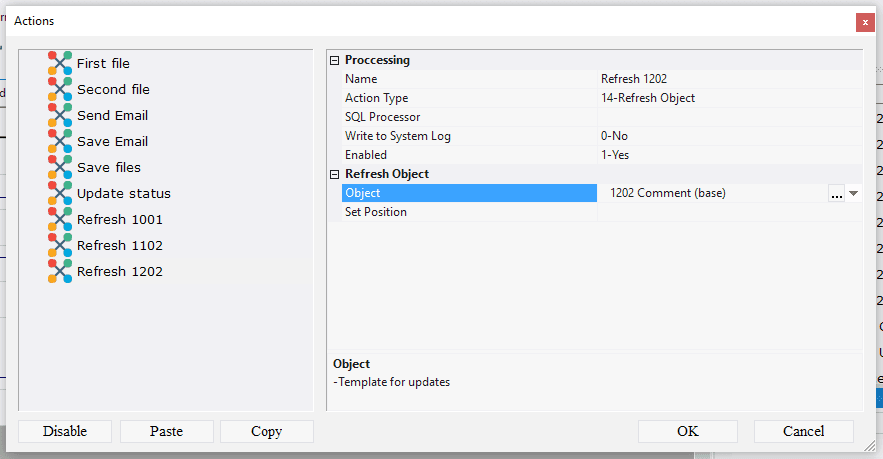Viewport: 883px width, 459px height.
Task: Select the Enabled property row value
Action: pyautogui.click(x=700, y=155)
